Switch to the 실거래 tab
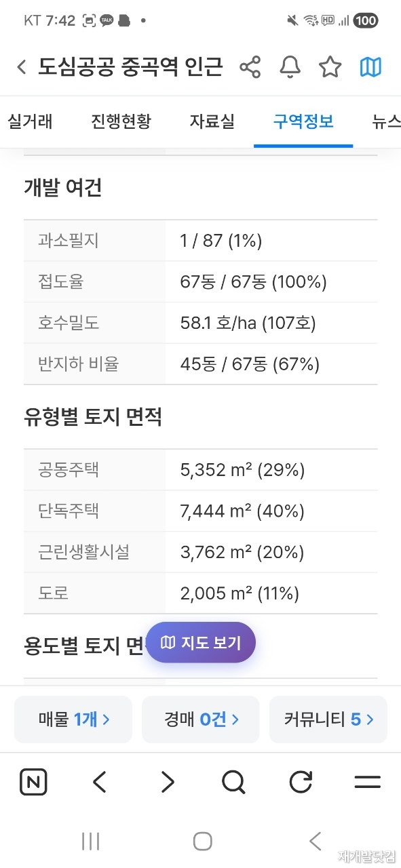401x868 pixels. pos(30,121)
